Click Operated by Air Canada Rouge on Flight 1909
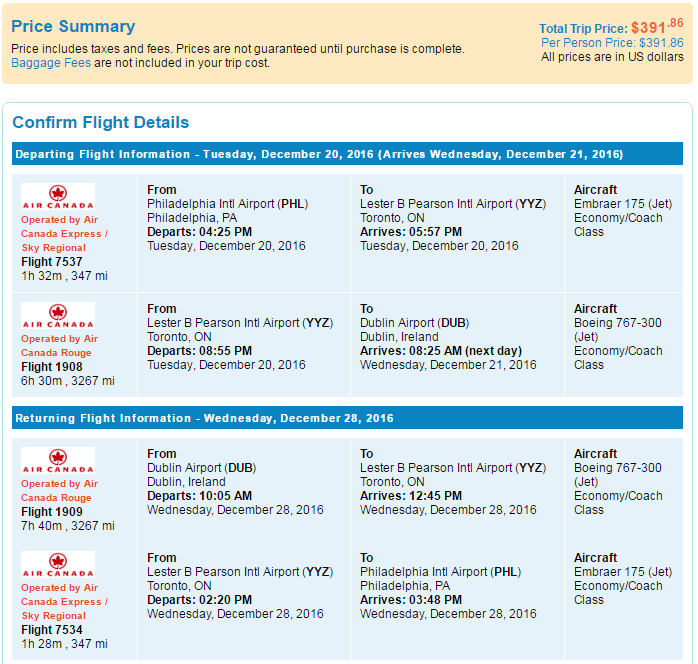Viewport: 698px width, 664px height. tap(59, 490)
